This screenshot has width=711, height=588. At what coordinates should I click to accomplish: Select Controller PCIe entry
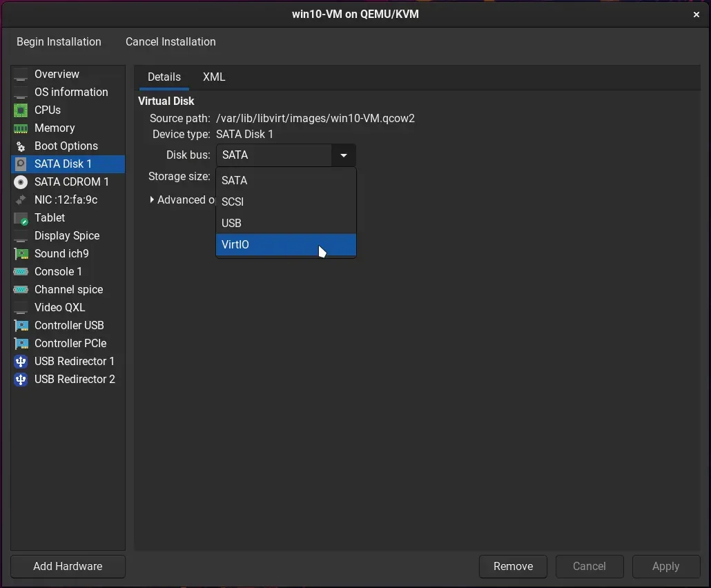pyautogui.click(x=68, y=343)
